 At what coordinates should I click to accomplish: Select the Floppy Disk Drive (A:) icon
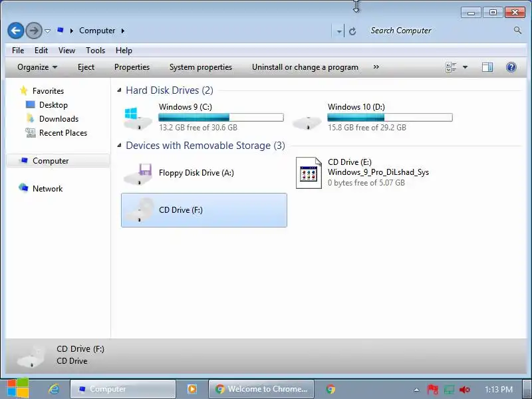(x=138, y=174)
